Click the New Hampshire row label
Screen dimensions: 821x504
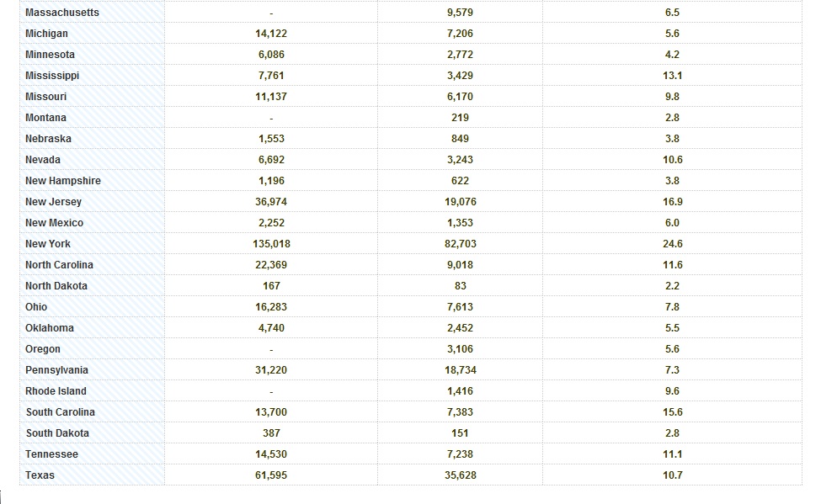pos(63,181)
